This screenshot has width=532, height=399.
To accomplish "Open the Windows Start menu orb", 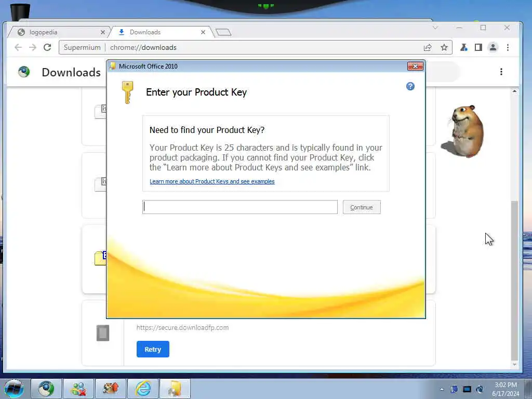I will coord(14,389).
